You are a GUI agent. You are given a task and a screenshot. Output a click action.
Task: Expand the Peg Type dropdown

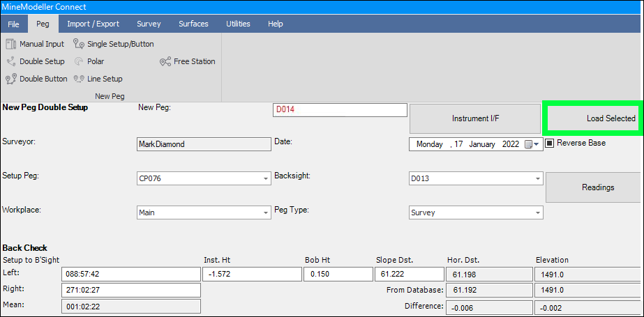click(537, 213)
